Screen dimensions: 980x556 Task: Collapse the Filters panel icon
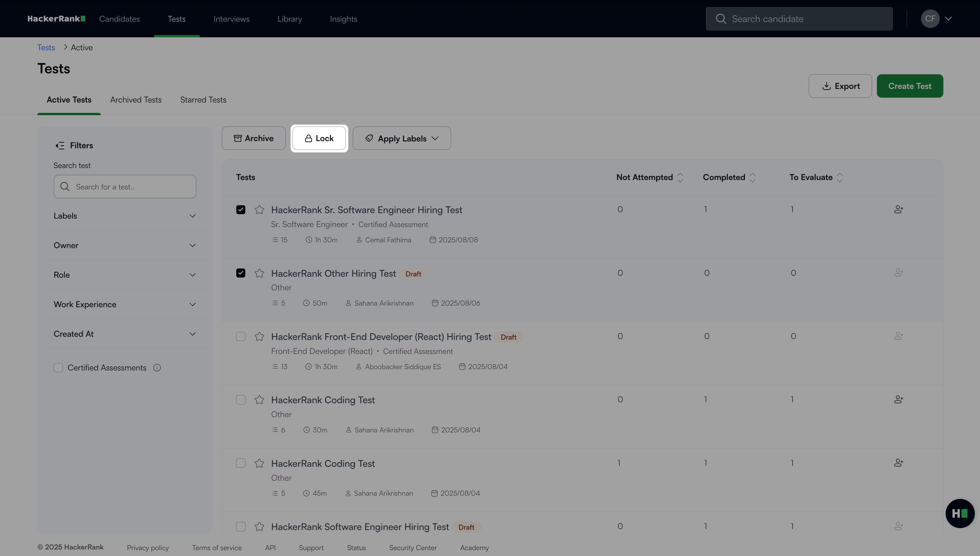point(60,146)
